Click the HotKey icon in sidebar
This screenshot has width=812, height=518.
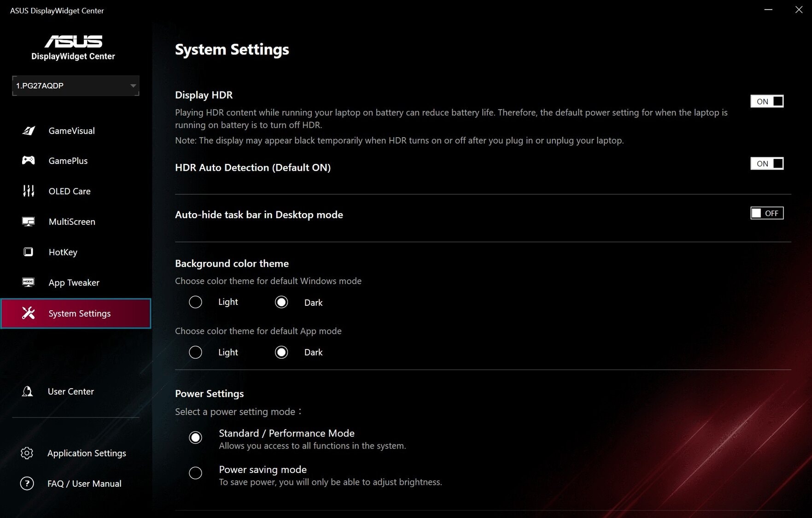click(29, 252)
